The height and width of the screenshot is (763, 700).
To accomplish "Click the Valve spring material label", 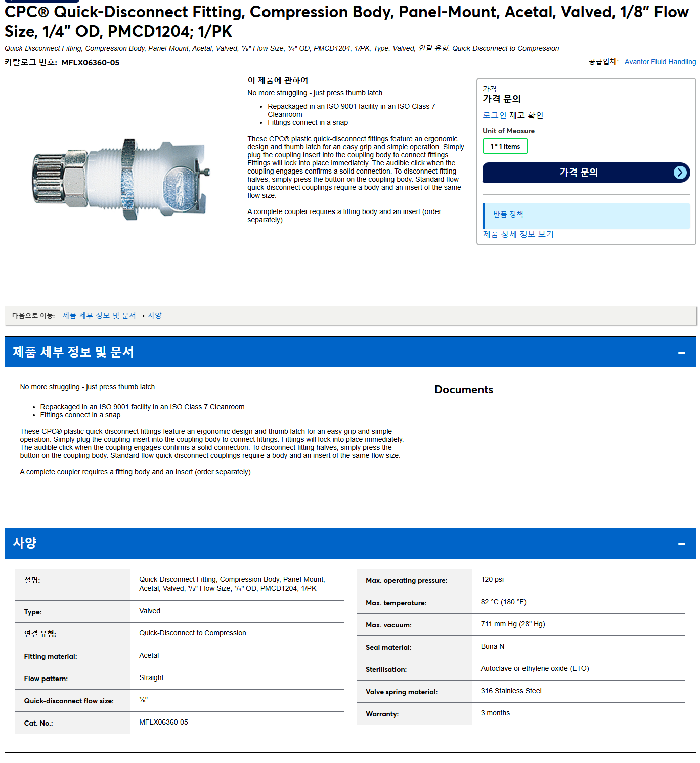I will 402,692.
